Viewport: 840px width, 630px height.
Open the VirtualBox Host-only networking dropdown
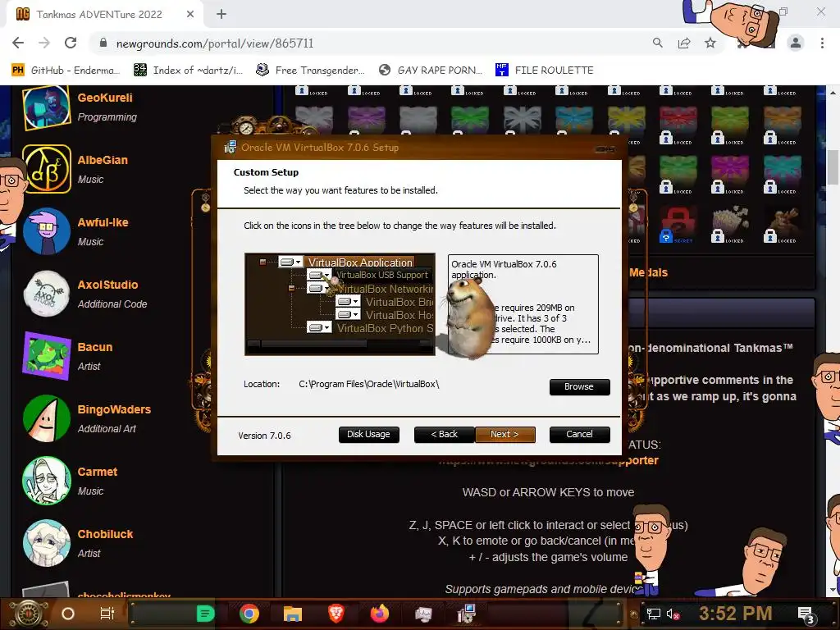point(348,314)
